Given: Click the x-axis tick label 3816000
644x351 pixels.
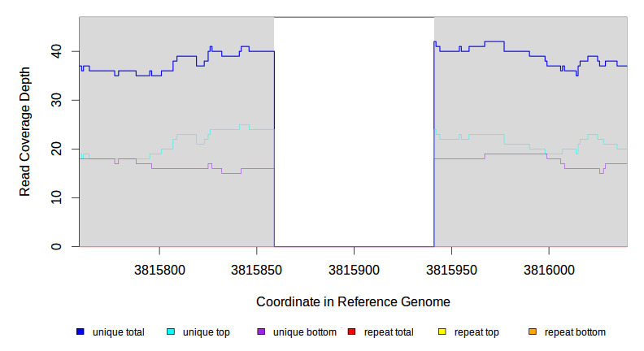Looking at the screenshot, I should pyautogui.click(x=548, y=267).
